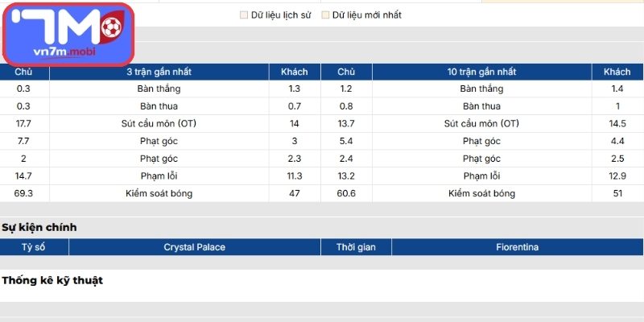Viewport: 644px width, 322px height.
Task: Select "Kiểm soát bóng" in the 10-match table
Action: (481, 193)
